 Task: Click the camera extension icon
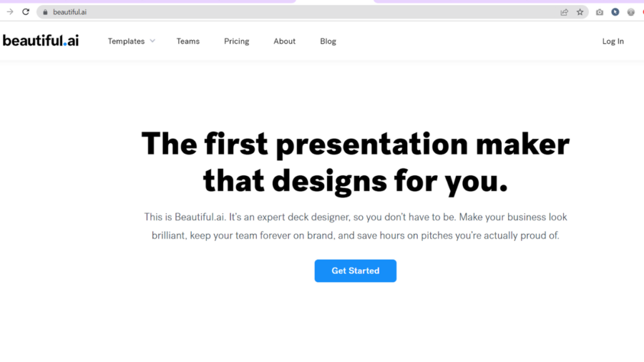click(599, 13)
